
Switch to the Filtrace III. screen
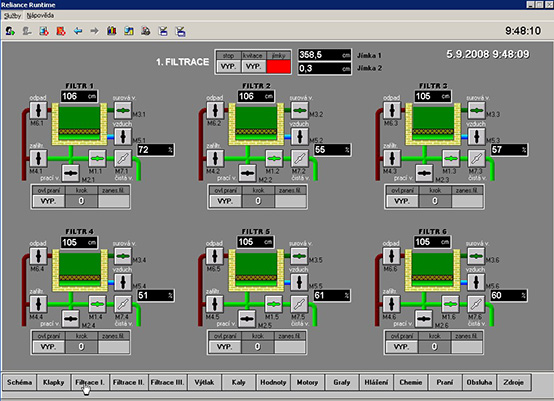[x=167, y=382]
